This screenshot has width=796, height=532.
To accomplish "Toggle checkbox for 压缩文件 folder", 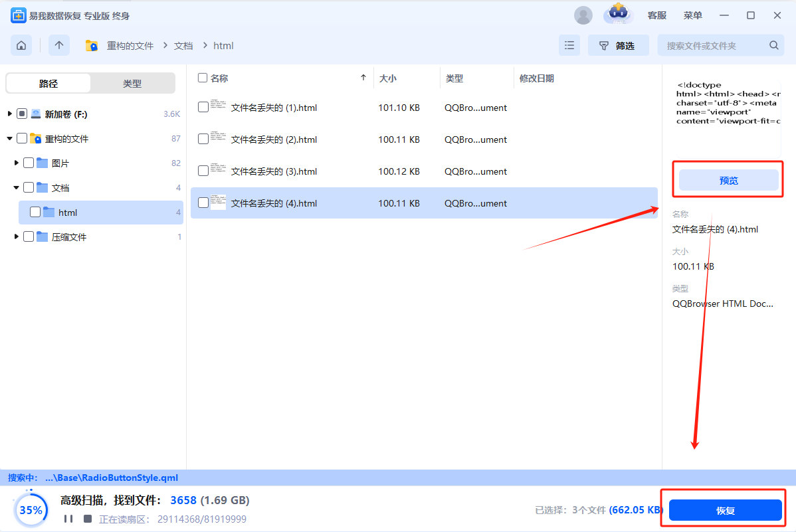I will click(29, 237).
